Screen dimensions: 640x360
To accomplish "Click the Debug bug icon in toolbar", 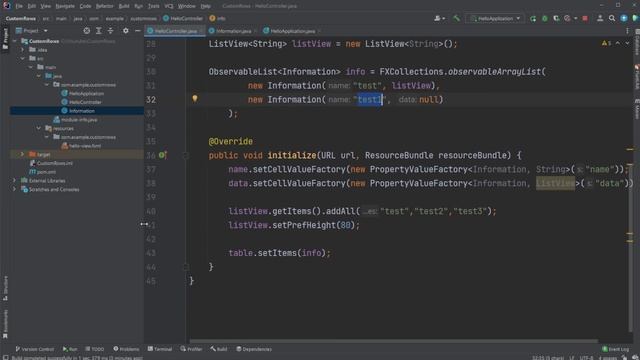I will (x=544, y=18).
